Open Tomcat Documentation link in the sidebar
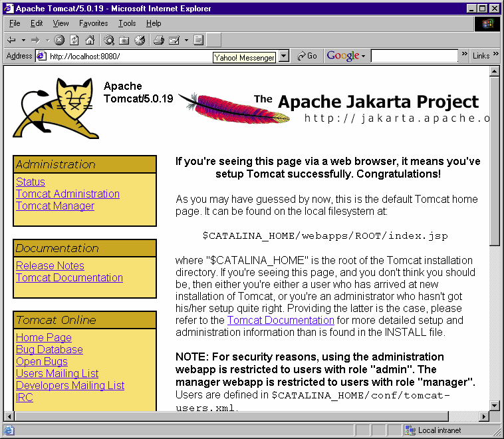Viewport: 504px width, 439px height. click(69, 277)
